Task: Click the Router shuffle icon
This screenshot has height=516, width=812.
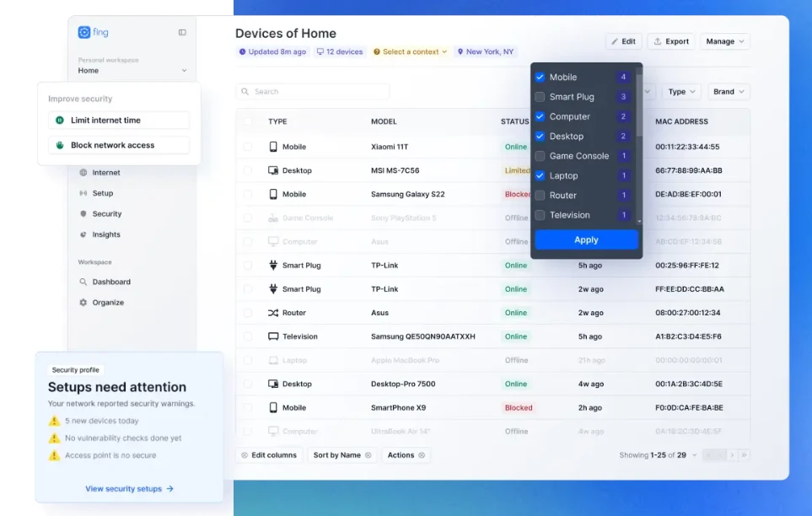Action: coord(273,313)
